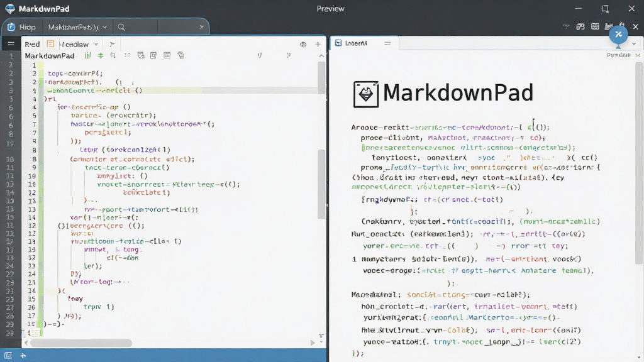Select the MakdwnPat tab
644x362 pixels.
tap(77, 27)
